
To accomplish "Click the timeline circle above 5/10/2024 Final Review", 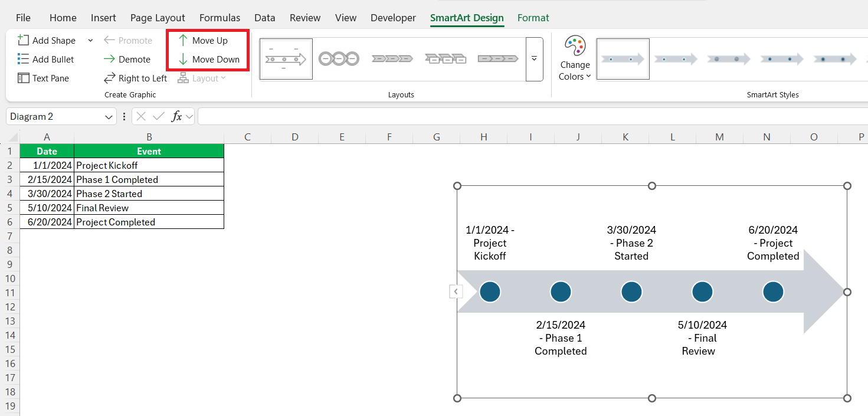I will tap(702, 291).
